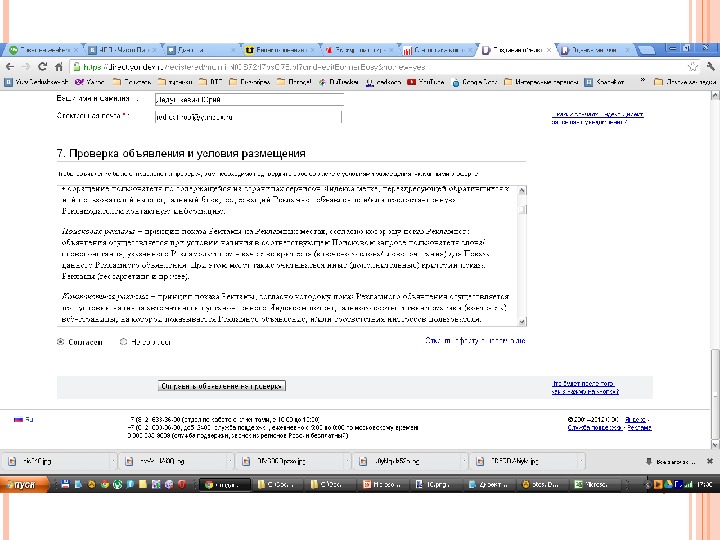Click the green lock icon in address bar
The height and width of the screenshot is (540, 720).
[x=77, y=67]
